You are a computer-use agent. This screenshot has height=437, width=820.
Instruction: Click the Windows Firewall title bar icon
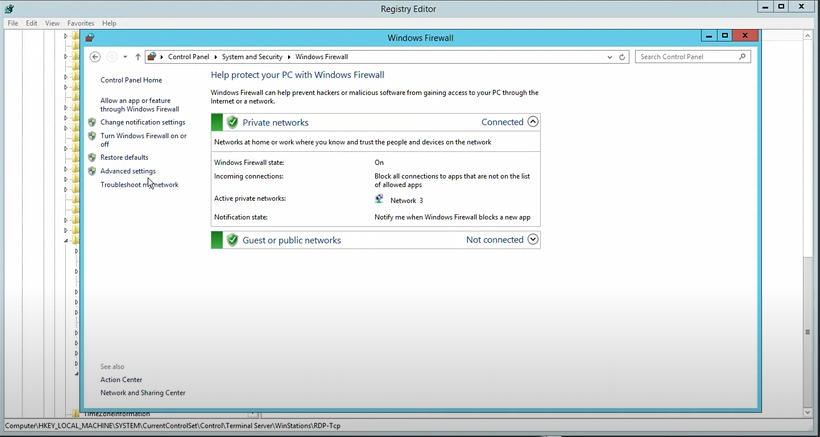tap(90, 38)
